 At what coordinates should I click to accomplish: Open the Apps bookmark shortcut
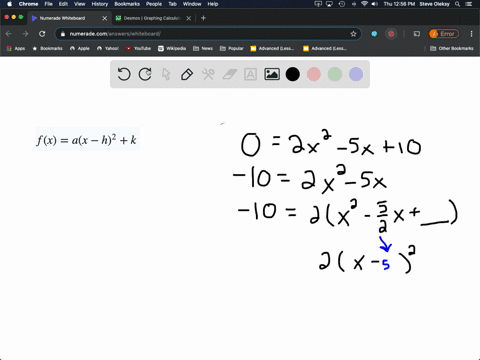click(x=16, y=48)
